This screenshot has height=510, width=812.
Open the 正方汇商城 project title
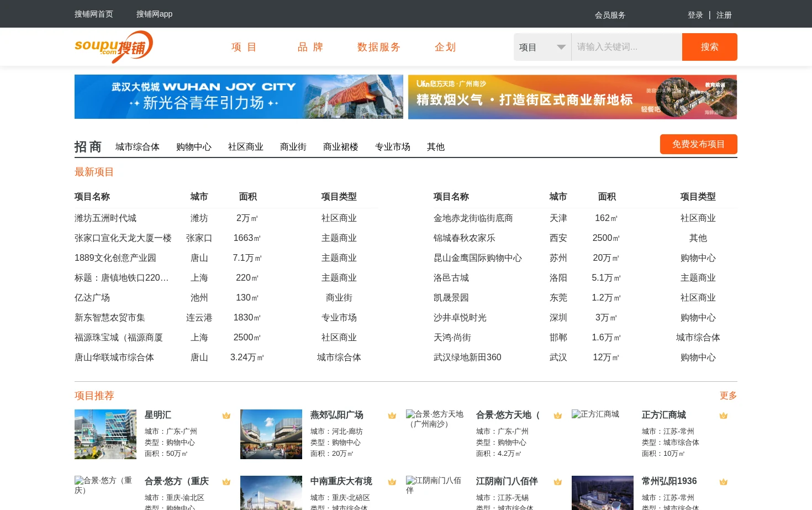pos(664,415)
